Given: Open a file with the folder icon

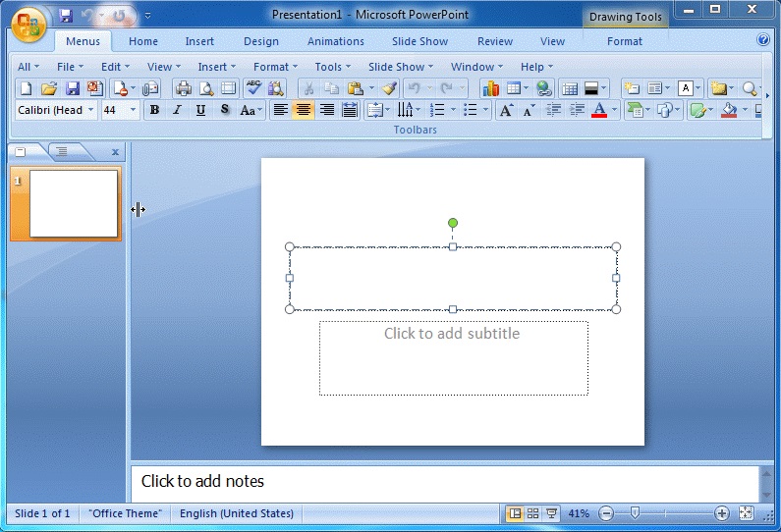Looking at the screenshot, I should click(49, 88).
